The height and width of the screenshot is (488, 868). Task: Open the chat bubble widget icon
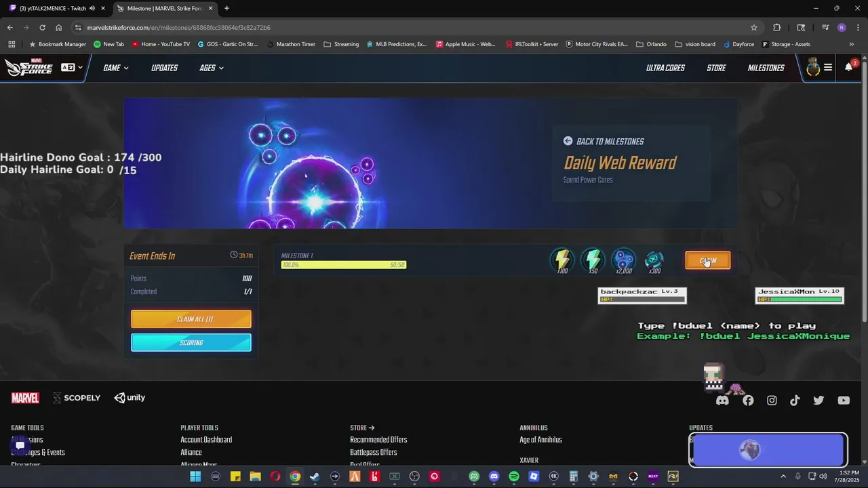pyautogui.click(x=20, y=445)
